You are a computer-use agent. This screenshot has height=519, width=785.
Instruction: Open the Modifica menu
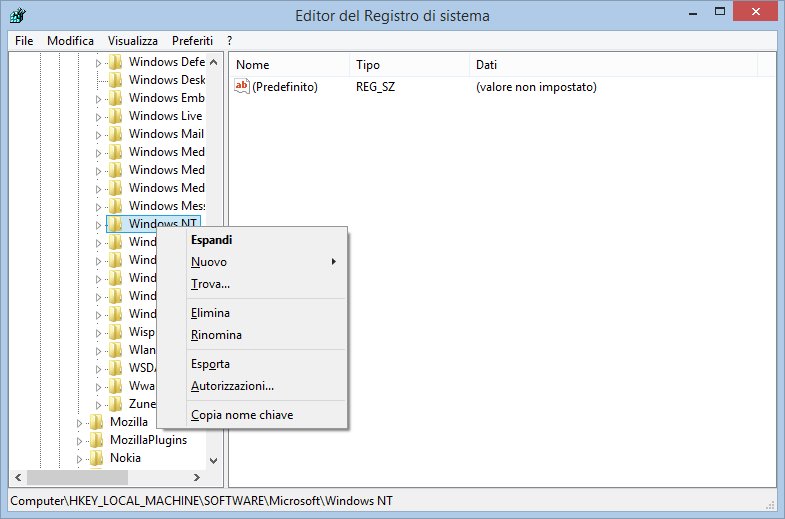[70, 41]
